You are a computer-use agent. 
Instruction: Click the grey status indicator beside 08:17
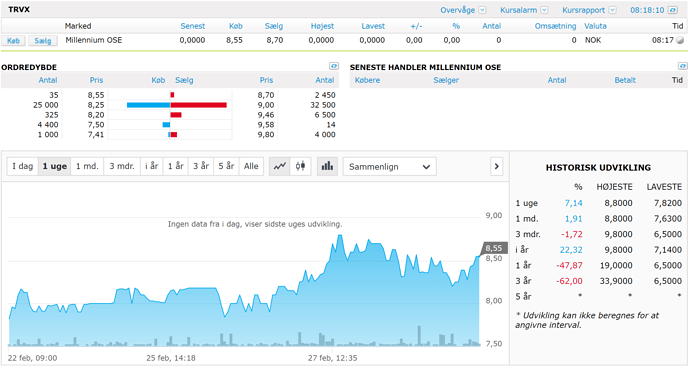[680, 40]
